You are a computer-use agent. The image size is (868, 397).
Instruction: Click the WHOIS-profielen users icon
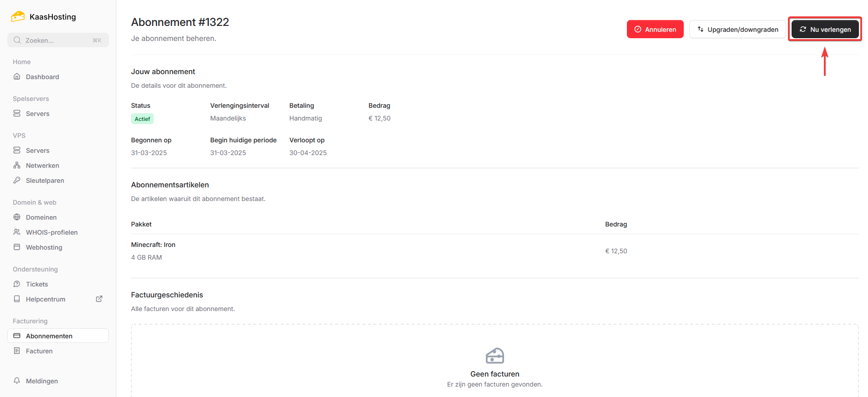click(x=17, y=232)
